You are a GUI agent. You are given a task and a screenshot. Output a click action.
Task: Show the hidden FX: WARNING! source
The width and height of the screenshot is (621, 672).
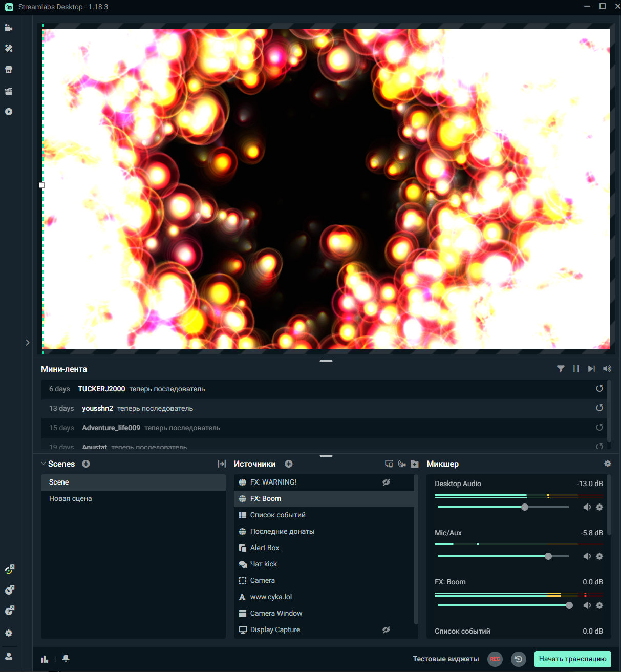[386, 482]
